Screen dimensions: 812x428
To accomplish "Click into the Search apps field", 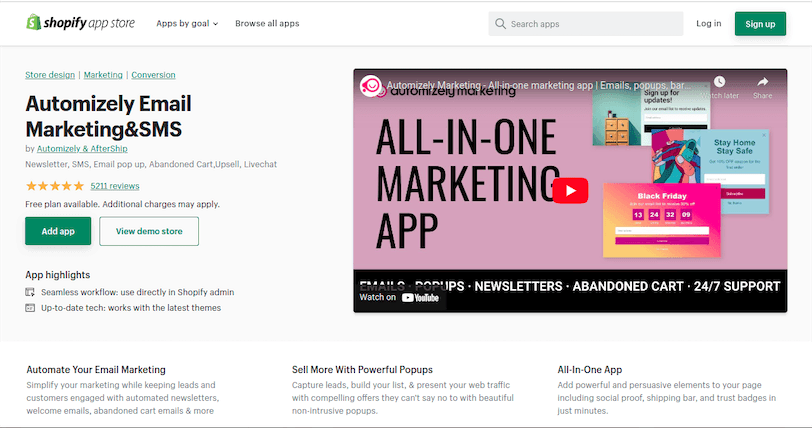I will pyautogui.click(x=590, y=24).
